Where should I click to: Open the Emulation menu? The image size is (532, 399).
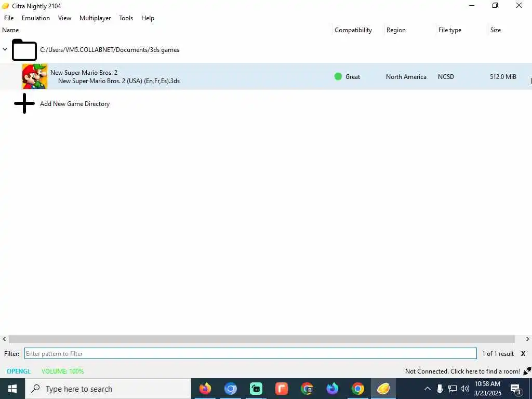pyautogui.click(x=36, y=18)
